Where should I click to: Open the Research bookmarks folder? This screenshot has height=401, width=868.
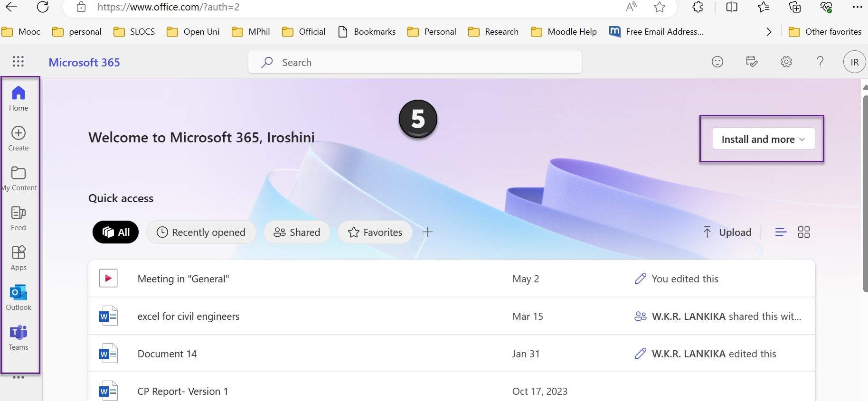[x=493, y=32]
